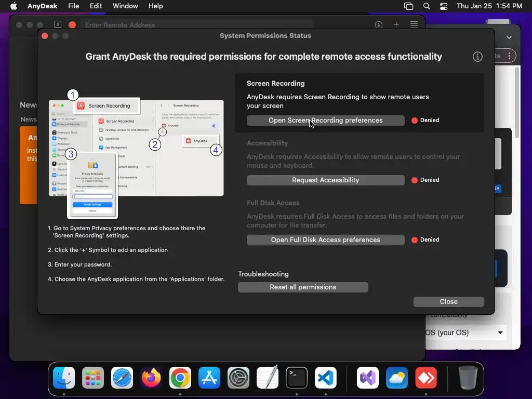Open Trash from the Dock

468,378
